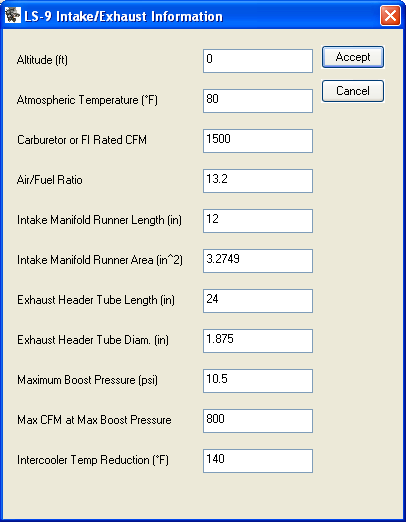Focus the Max CFM at Max Boost field
This screenshot has height=522, width=406.
[258, 421]
